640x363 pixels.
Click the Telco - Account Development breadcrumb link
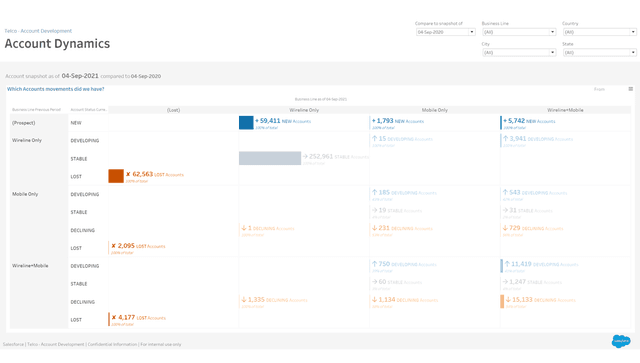click(38, 31)
